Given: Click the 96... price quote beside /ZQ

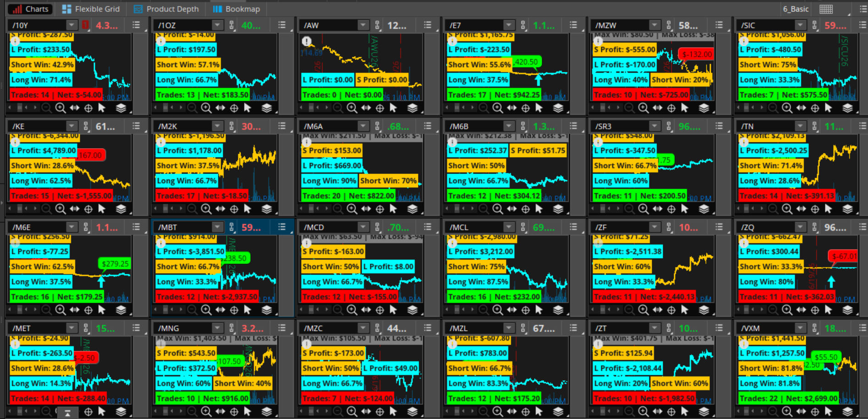Looking at the screenshot, I should pos(835,228).
